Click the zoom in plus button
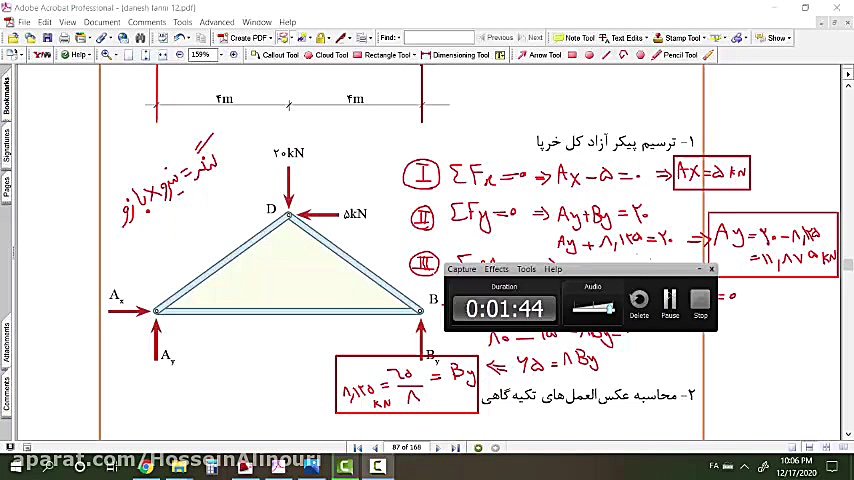The width and height of the screenshot is (854, 480). [234, 55]
